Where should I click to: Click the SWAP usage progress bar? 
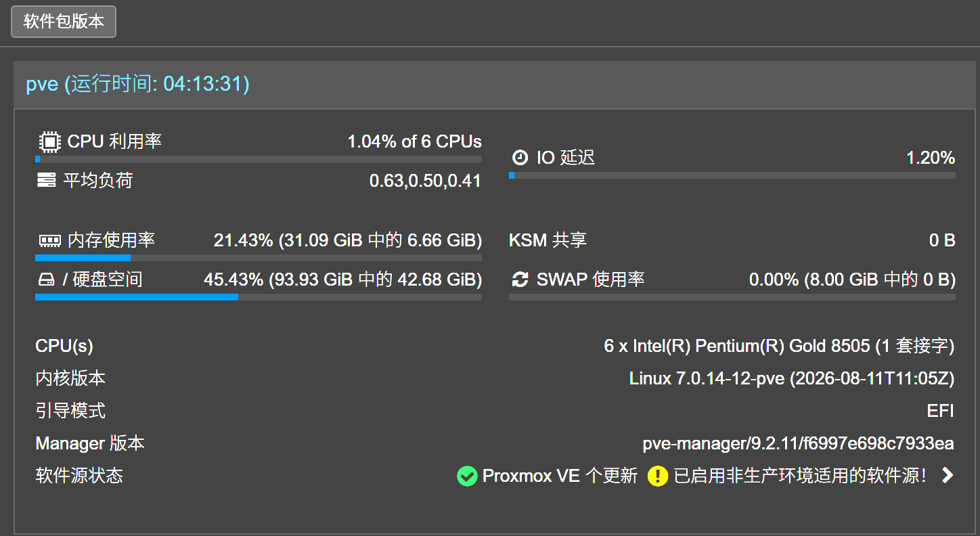(732, 297)
